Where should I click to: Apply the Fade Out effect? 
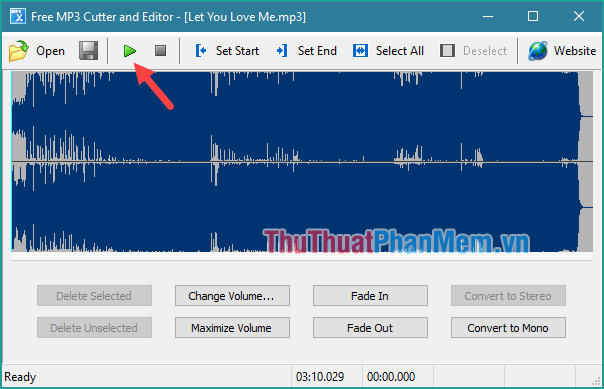coord(370,328)
